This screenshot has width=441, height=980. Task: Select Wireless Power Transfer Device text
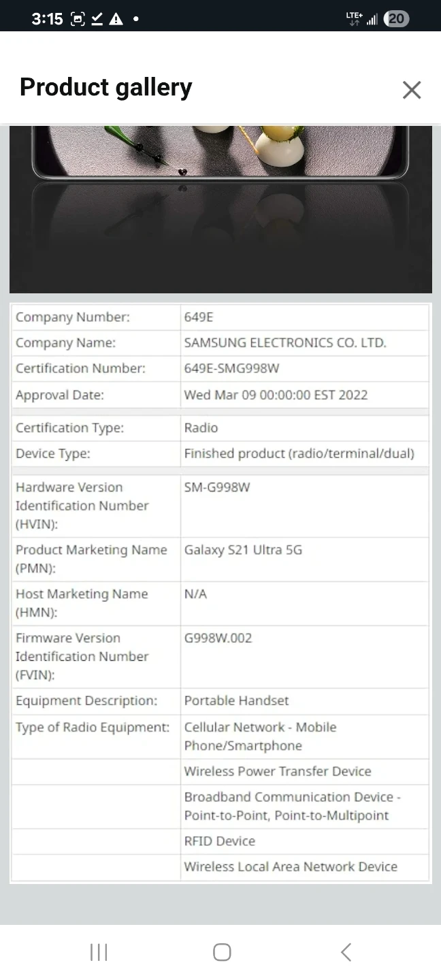(278, 772)
